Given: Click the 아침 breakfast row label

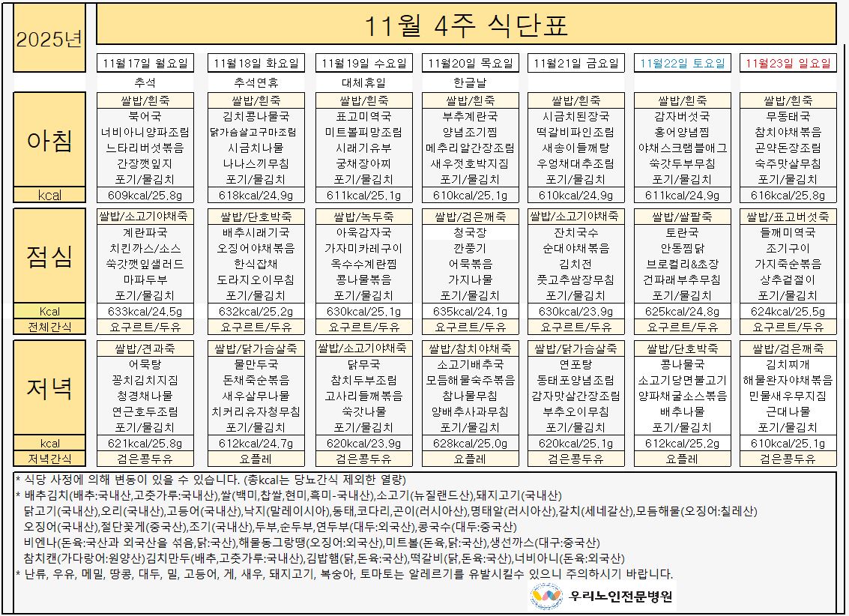Looking at the screenshot, I should pos(49,140).
